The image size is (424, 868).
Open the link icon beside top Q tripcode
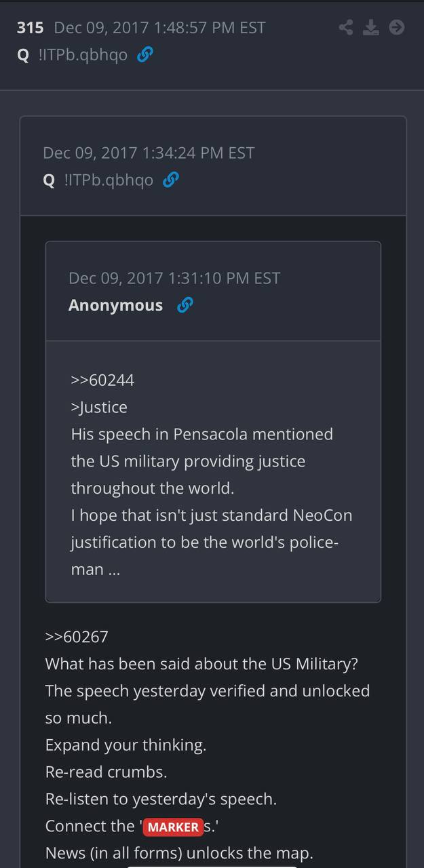pos(144,55)
